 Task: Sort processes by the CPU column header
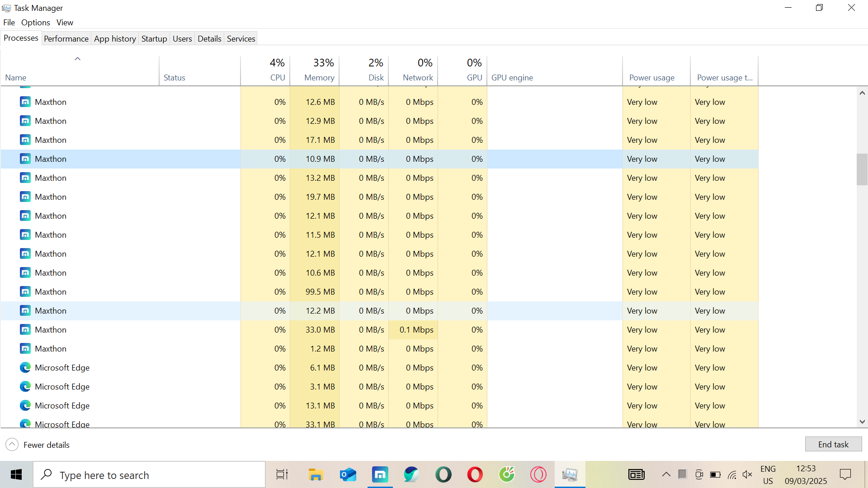[x=265, y=70]
